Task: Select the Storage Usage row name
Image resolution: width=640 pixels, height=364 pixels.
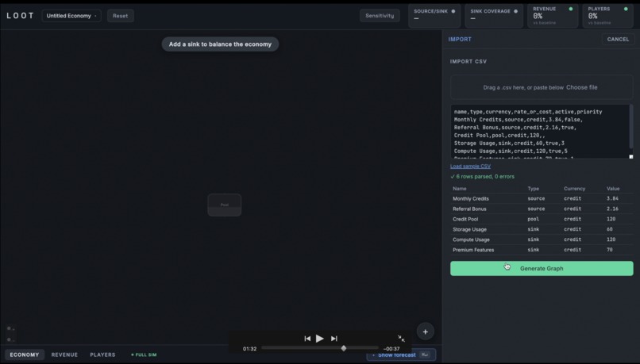Action: [x=469, y=229]
